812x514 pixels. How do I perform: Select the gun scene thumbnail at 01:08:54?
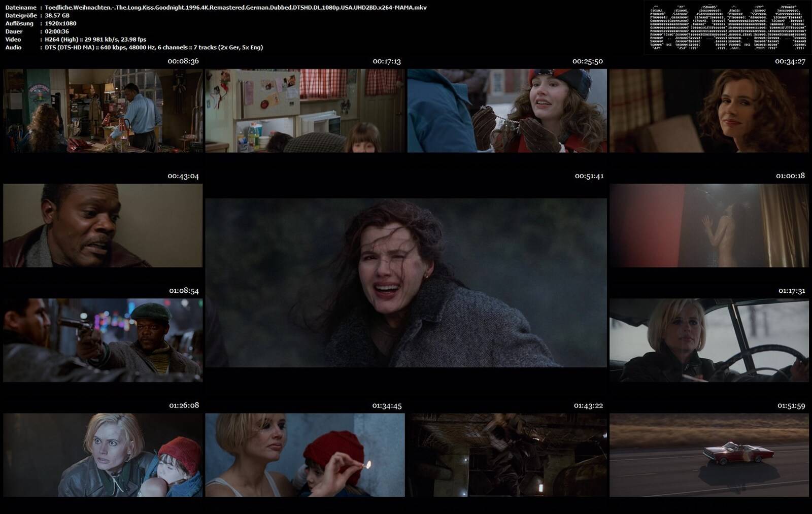tap(103, 340)
